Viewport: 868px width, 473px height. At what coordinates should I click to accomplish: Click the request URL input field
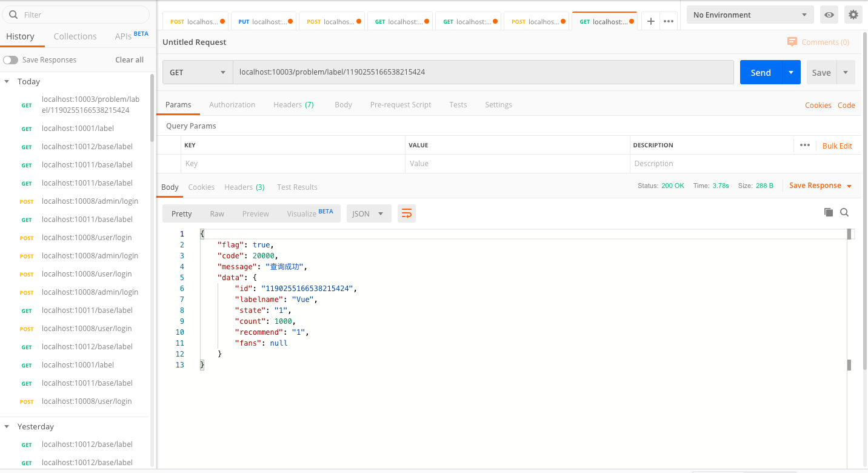coord(484,72)
